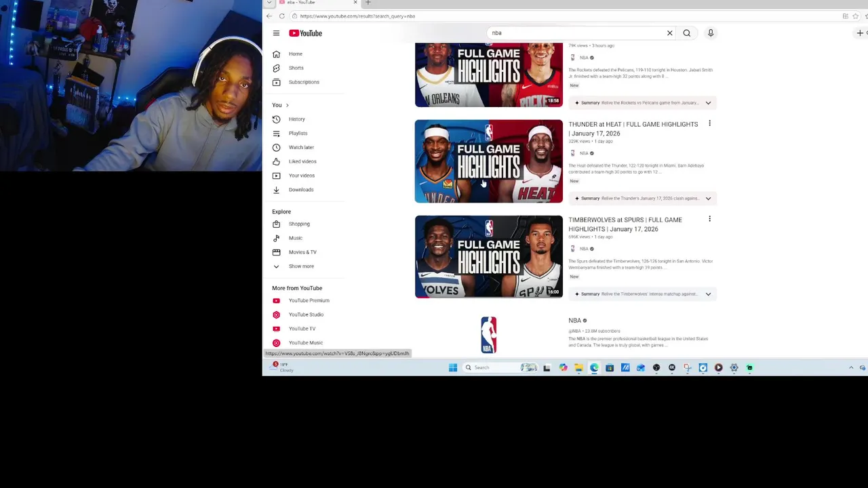This screenshot has width=868, height=488.
Task: Open the weather widget in taskbar
Action: [281, 367]
